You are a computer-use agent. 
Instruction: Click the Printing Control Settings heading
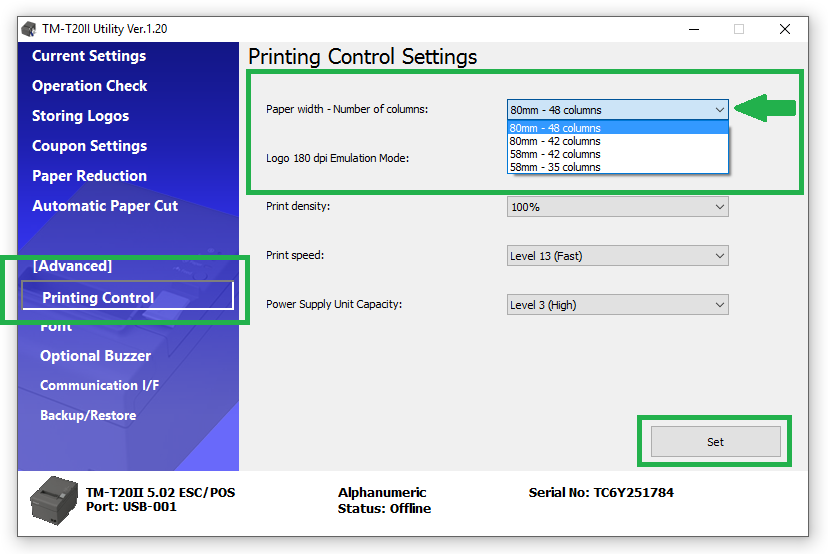(362, 57)
